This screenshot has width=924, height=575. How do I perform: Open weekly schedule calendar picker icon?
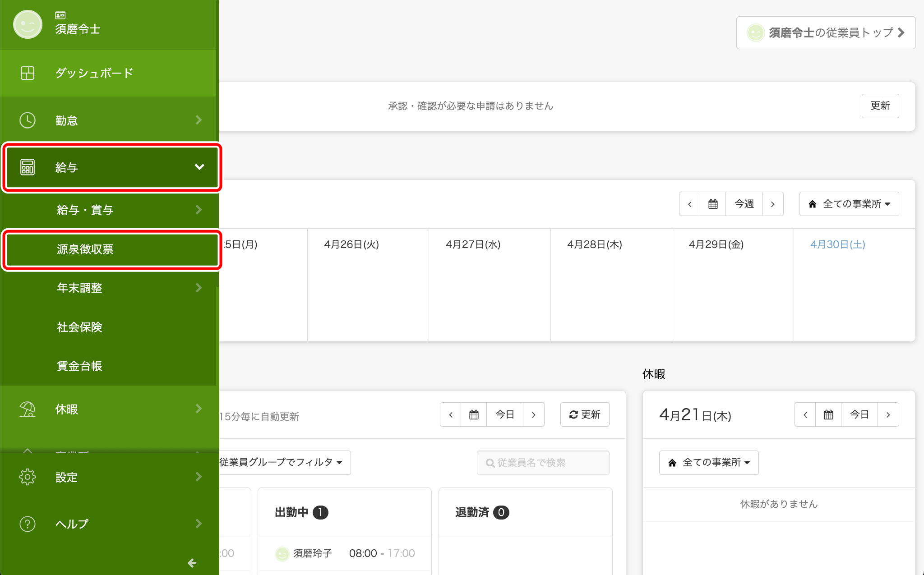[713, 204]
